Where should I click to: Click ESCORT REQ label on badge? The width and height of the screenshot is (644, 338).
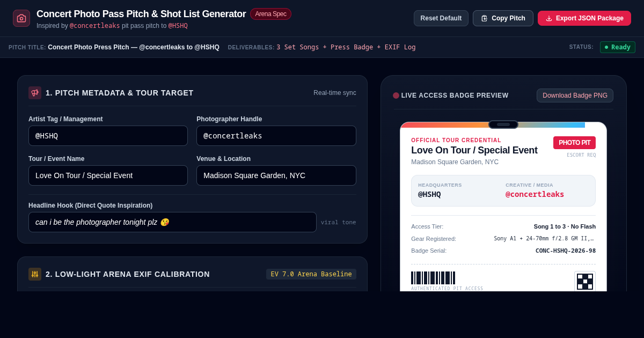point(581,155)
